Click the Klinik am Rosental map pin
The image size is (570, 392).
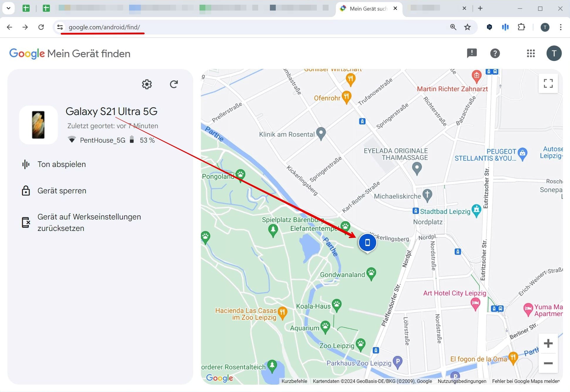tap(321, 134)
